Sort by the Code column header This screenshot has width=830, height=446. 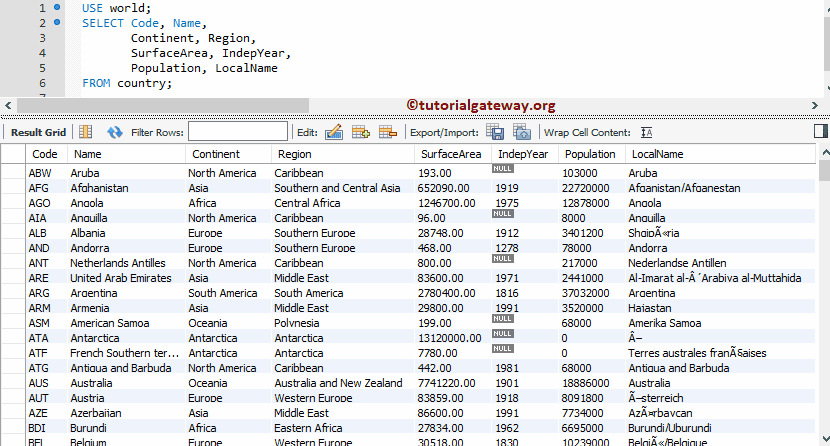[x=44, y=154]
